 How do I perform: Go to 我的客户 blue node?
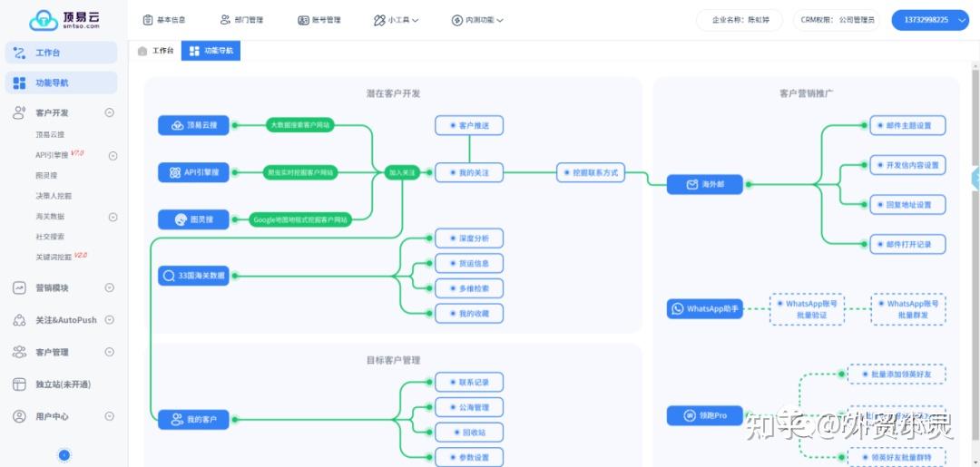point(193,420)
